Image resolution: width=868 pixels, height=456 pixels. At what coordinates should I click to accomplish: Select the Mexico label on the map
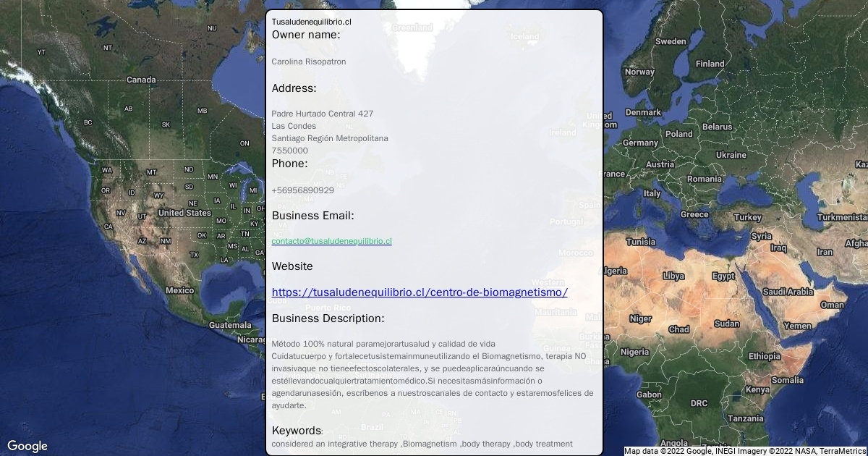[x=179, y=290]
